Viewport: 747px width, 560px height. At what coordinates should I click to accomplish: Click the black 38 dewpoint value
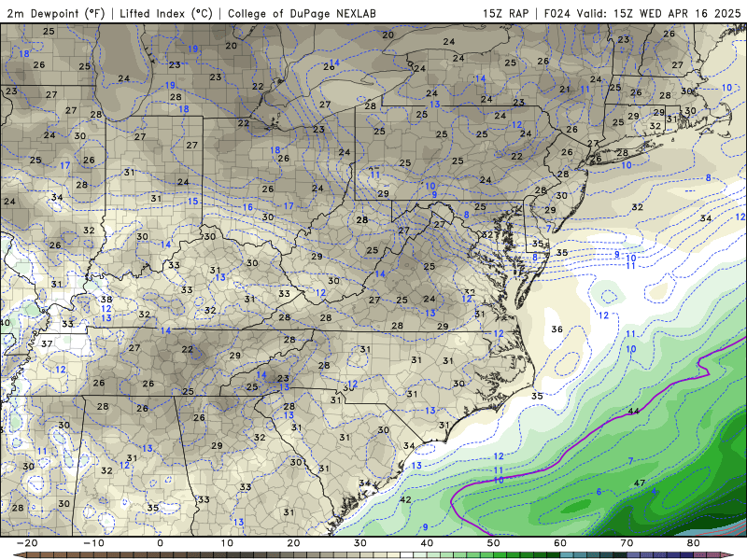106,299
